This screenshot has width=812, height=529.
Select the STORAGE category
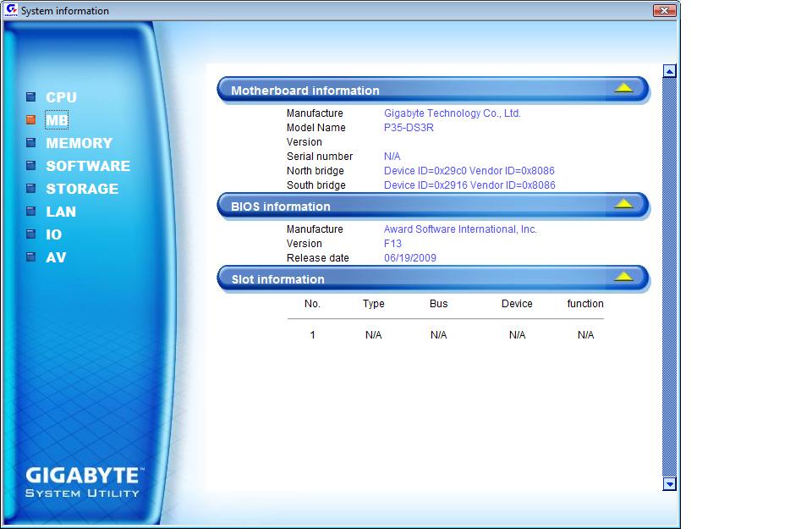[x=82, y=189]
